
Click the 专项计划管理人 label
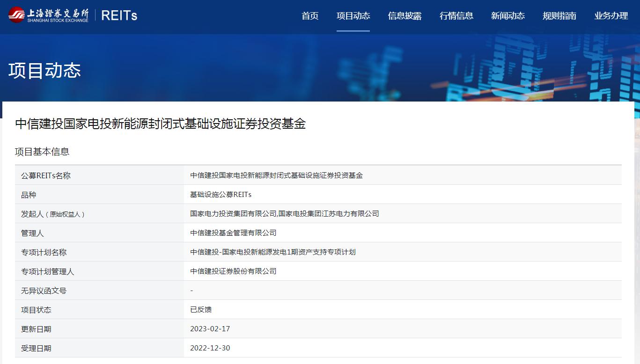(x=48, y=271)
